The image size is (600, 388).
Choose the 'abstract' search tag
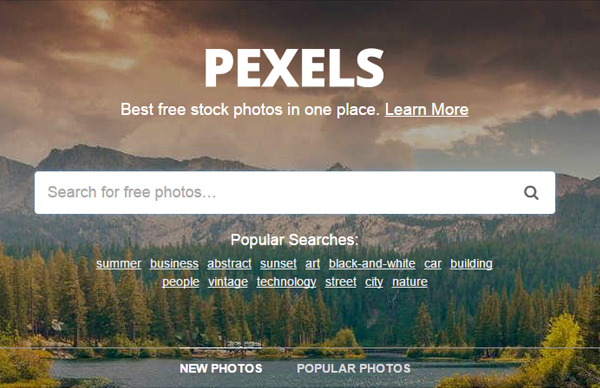229,264
